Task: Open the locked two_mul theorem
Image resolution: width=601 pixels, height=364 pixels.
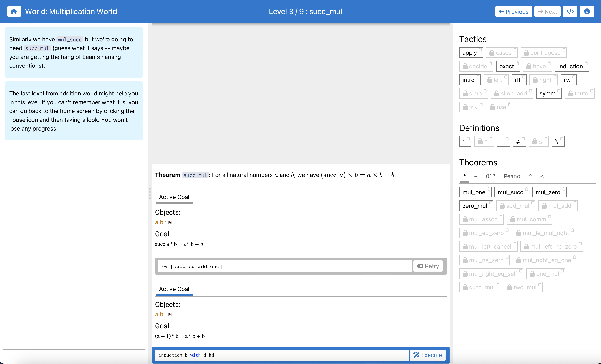Action: pos(523,287)
